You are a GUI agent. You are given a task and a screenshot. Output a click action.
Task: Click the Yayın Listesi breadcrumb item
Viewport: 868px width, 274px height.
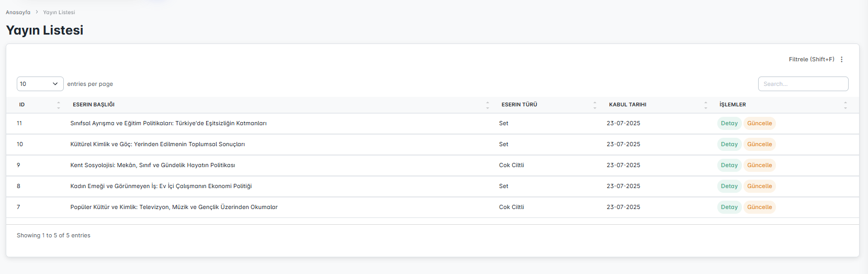59,13
